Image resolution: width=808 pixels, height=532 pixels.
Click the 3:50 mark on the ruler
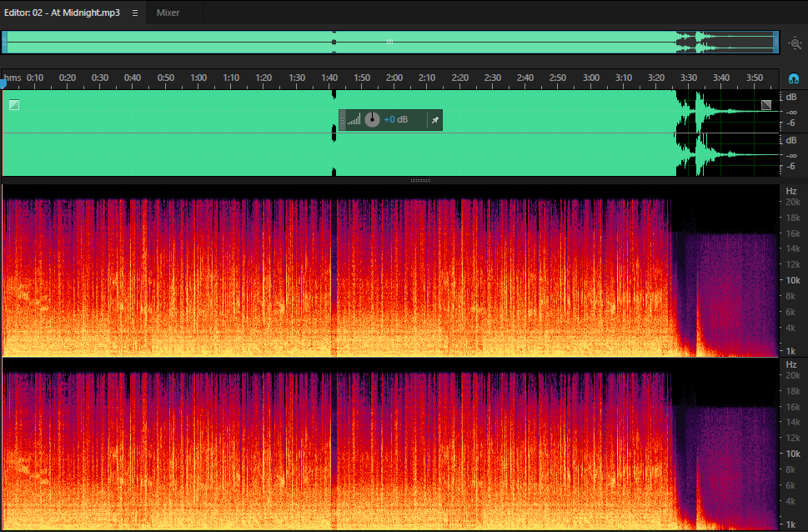click(x=755, y=78)
